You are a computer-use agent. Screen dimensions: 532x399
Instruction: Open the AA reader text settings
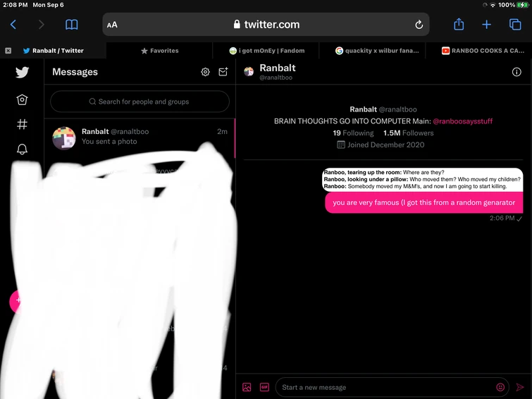tap(112, 25)
